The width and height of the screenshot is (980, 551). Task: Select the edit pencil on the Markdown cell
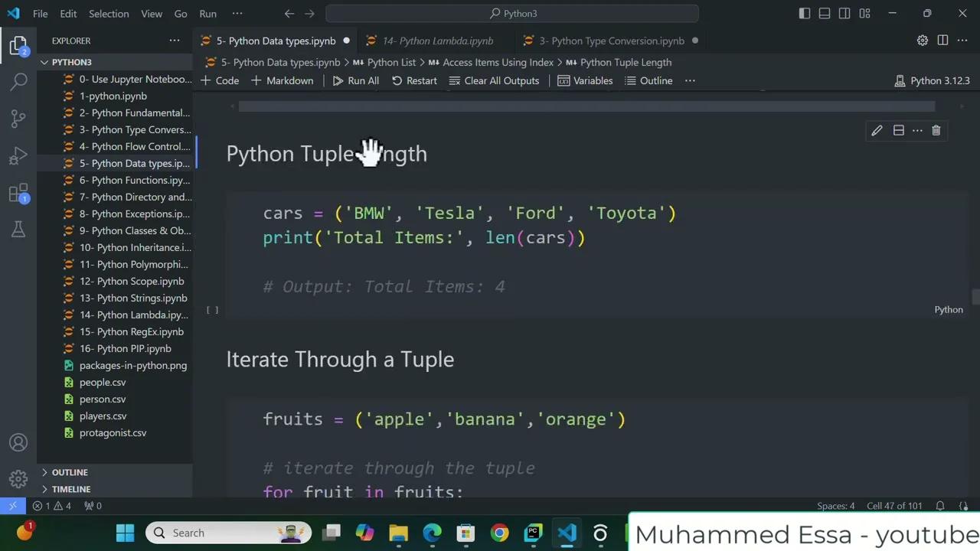coord(877,130)
